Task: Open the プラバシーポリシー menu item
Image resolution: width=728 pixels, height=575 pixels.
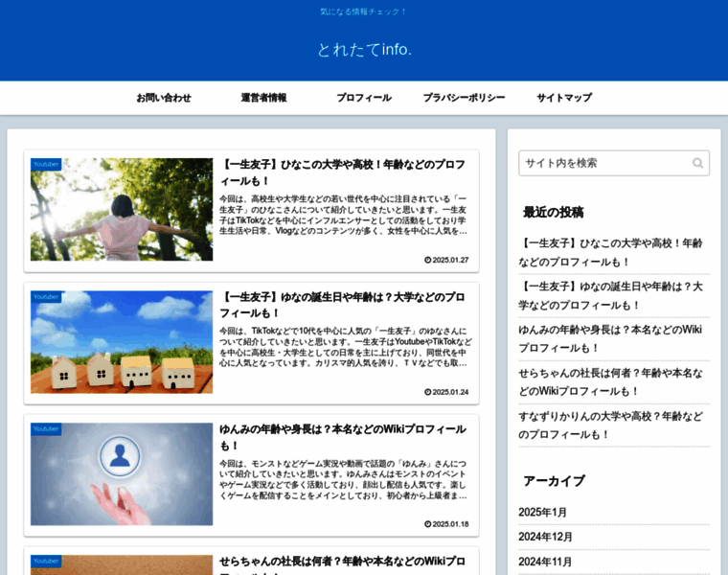Action: pos(464,98)
